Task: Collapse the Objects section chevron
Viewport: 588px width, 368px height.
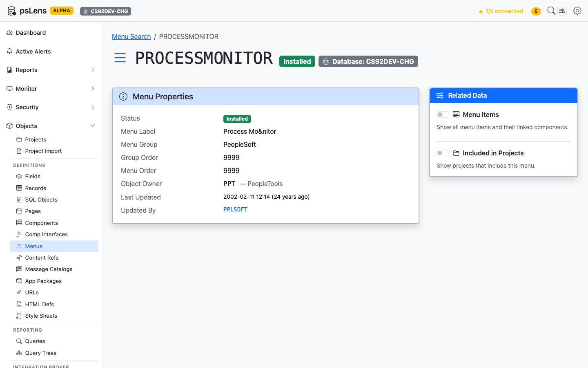Action: pyautogui.click(x=93, y=126)
